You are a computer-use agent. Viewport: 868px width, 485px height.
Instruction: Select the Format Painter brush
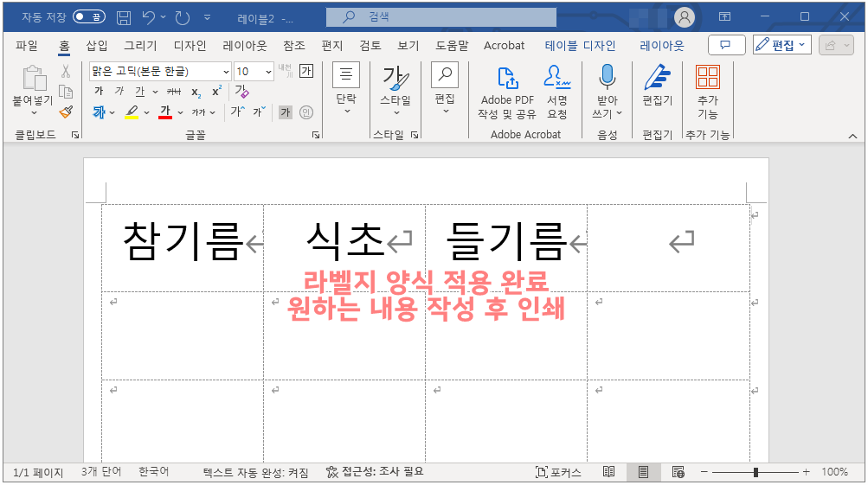pyautogui.click(x=66, y=112)
